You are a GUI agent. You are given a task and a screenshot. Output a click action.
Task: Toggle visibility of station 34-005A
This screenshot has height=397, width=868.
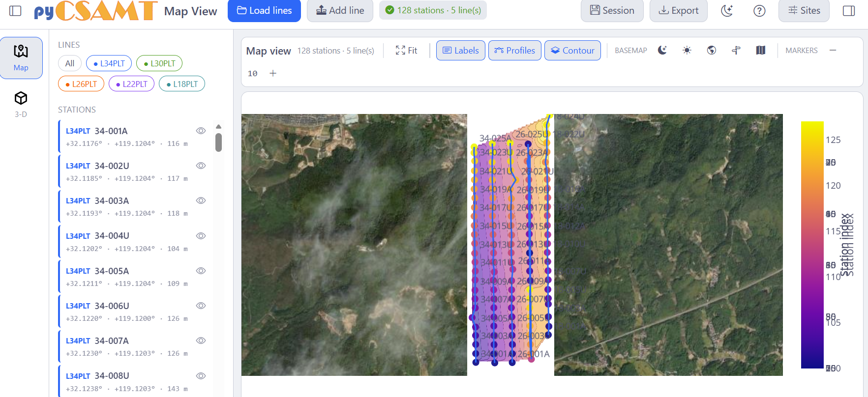[201, 271]
